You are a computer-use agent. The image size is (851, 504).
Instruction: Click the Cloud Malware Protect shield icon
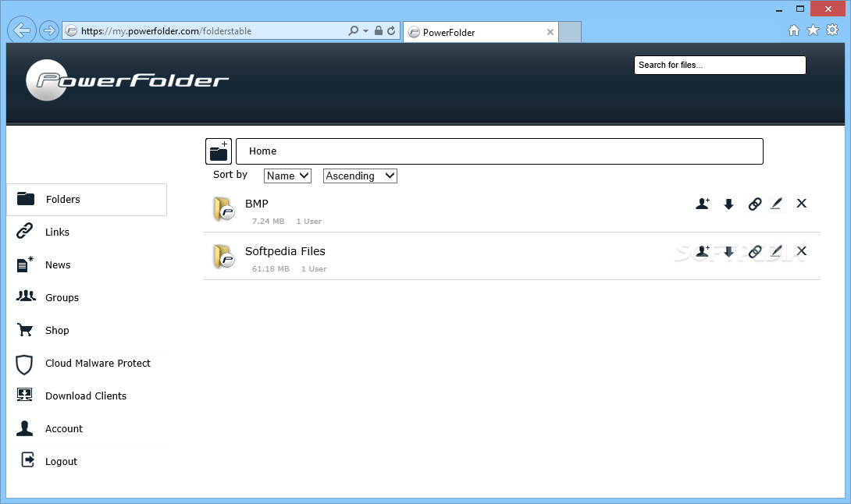[x=24, y=364]
